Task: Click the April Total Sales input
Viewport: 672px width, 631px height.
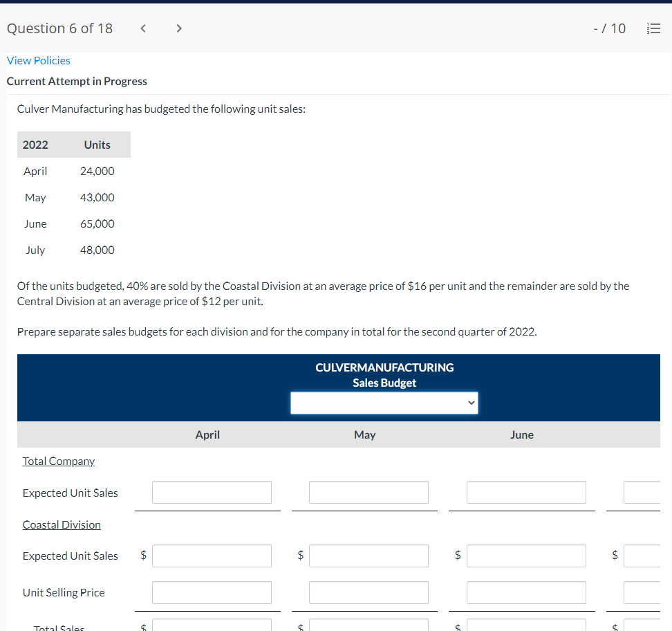Action: pos(212,628)
